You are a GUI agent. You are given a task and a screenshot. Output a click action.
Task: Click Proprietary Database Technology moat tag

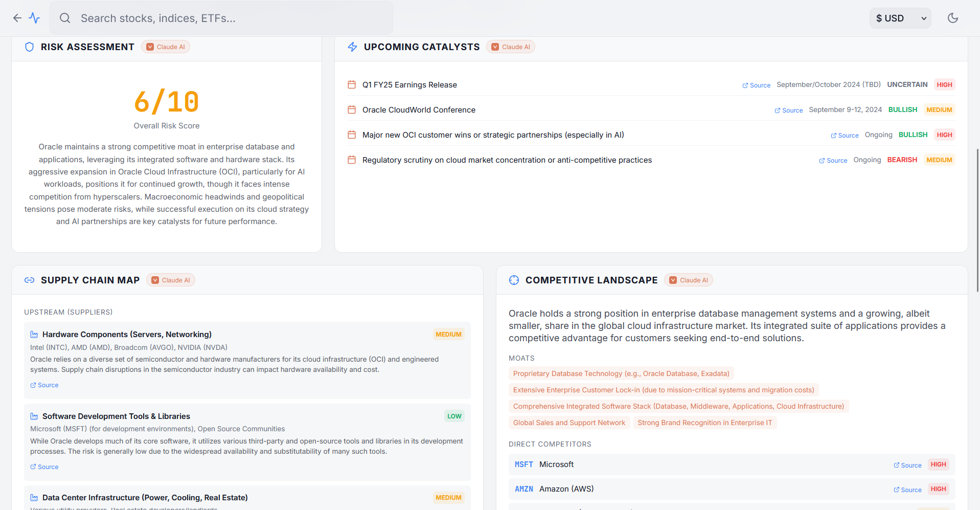pos(621,374)
